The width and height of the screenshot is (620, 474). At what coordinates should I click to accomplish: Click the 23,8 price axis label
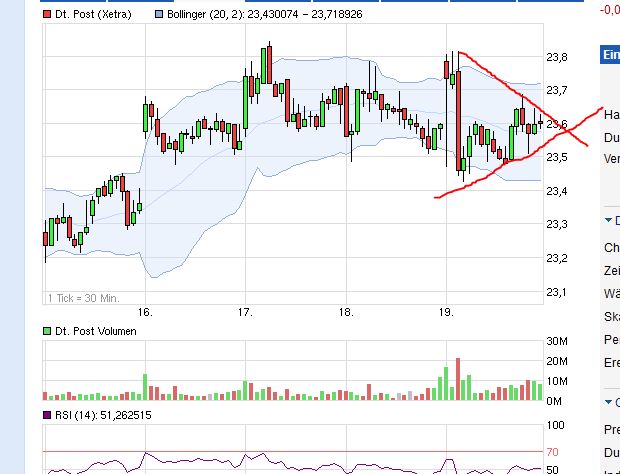(x=557, y=57)
